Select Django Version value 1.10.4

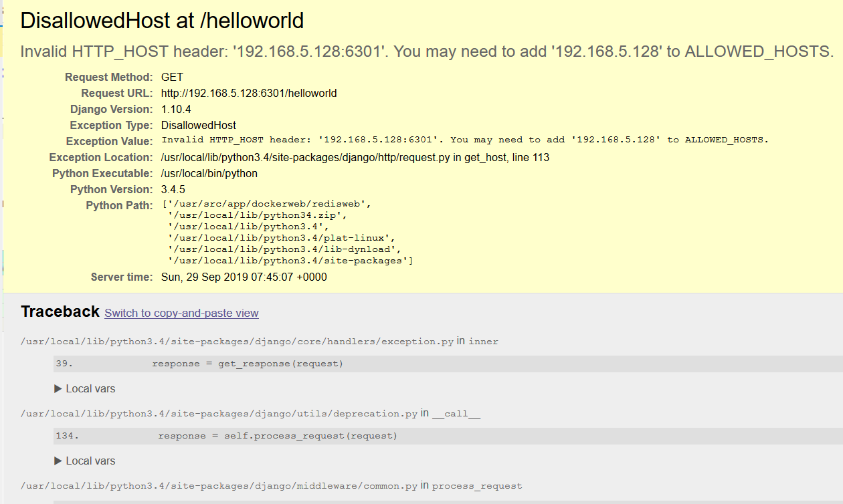point(176,110)
